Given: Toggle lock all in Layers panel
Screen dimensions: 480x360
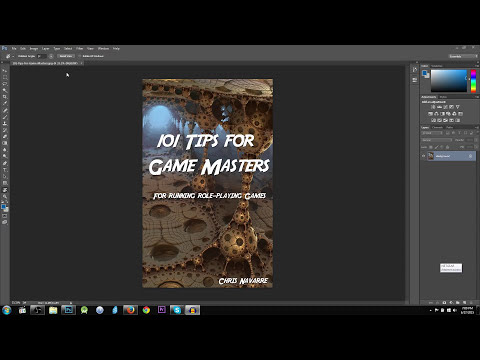Looking at the screenshot, I should (447, 147).
